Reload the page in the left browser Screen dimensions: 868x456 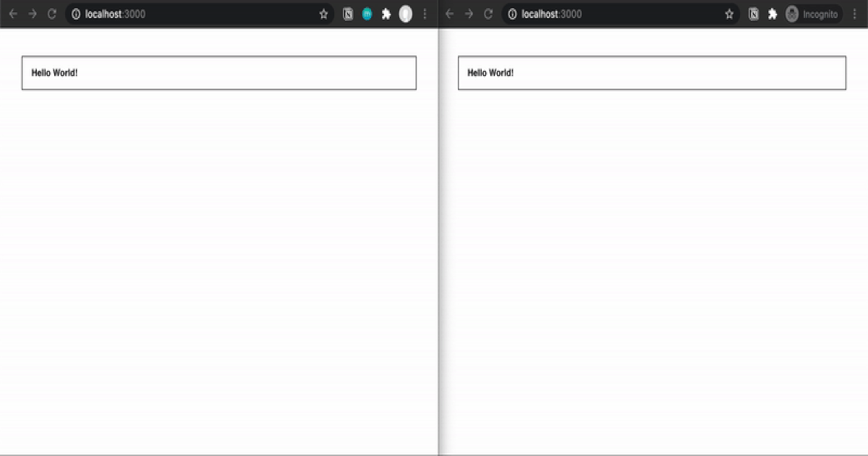(x=51, y=14)
